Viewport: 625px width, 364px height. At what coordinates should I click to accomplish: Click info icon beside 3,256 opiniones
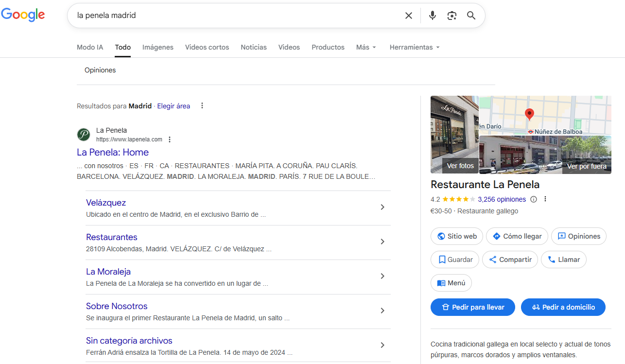coord(534,199)
